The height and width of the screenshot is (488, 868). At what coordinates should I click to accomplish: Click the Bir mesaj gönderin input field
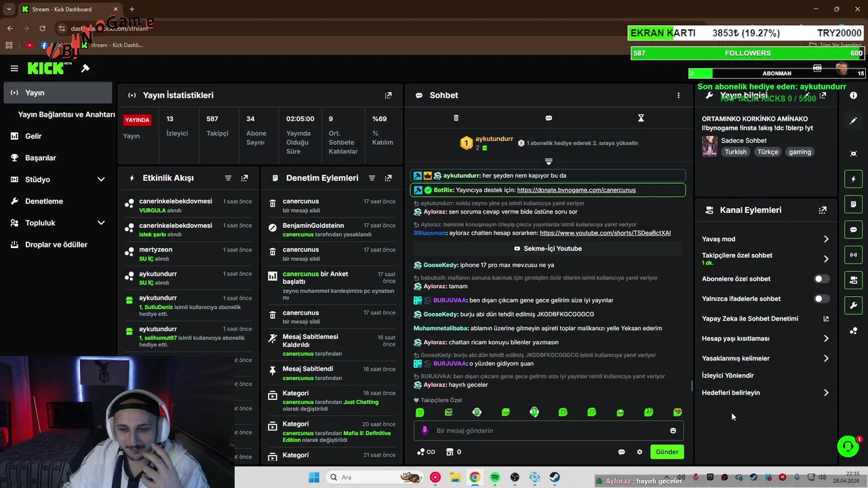coord(548,430)
